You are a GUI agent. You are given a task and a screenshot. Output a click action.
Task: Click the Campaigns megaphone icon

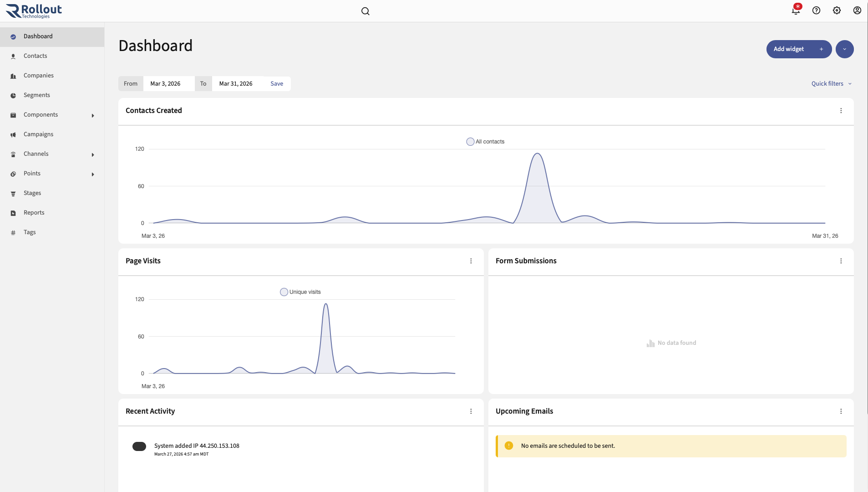(14, 134)
